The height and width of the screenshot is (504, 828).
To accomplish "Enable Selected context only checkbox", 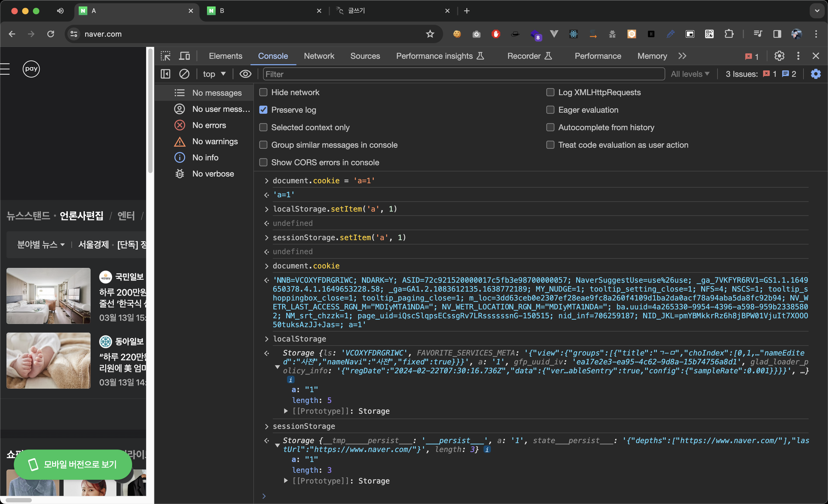I will click(263, 127).
